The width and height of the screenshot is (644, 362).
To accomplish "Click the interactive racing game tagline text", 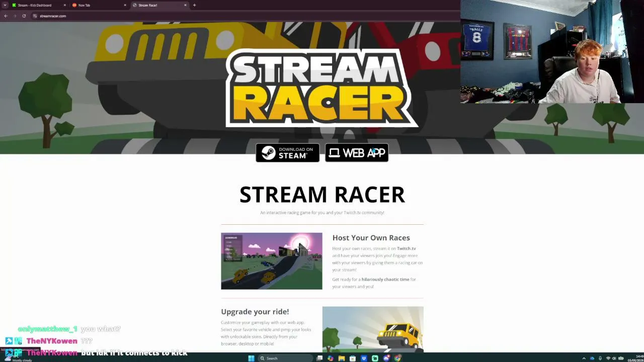I will 322,213.
